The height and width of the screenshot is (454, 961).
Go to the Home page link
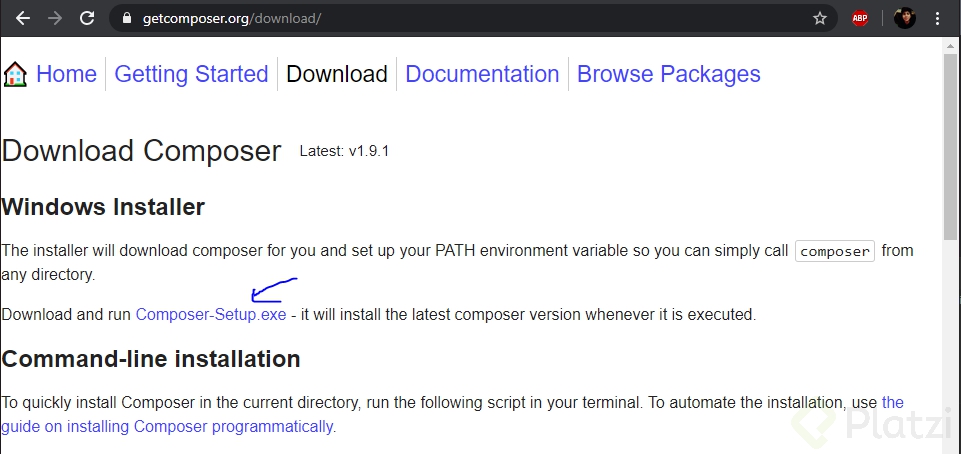click(x=66, y=74)
